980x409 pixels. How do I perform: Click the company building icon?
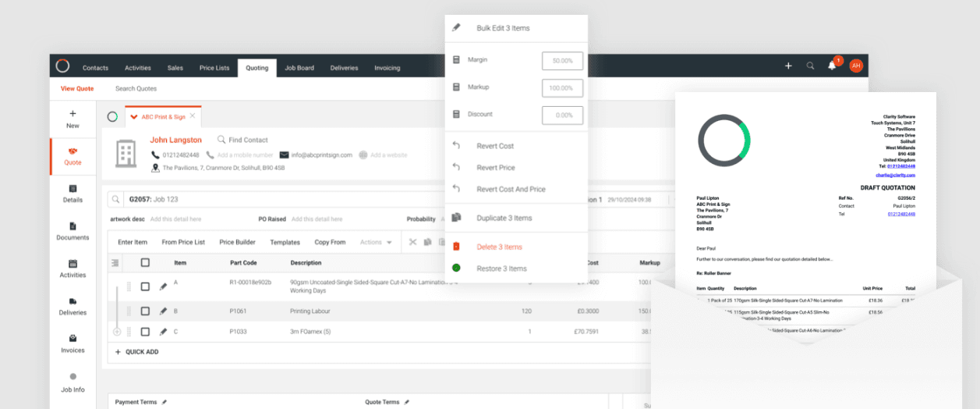126,154
